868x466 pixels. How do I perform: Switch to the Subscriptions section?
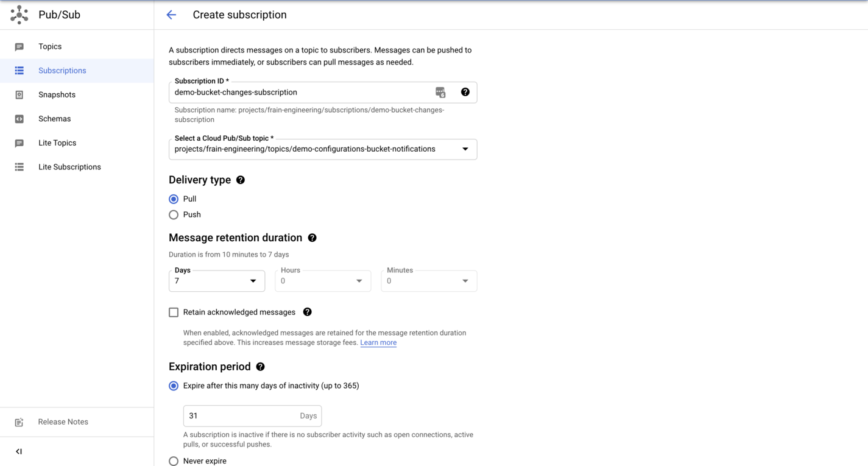tap(62, 70)
